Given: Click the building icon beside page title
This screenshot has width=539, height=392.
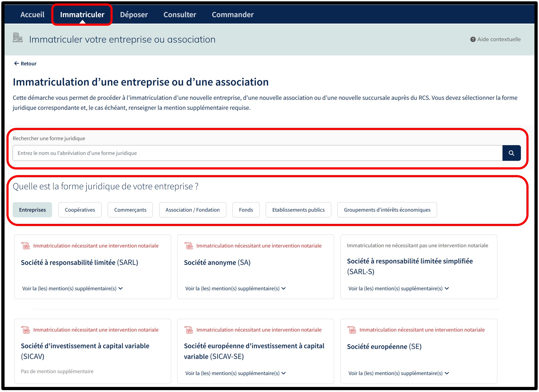Looking at the screenshot, I should pos(18,38).
